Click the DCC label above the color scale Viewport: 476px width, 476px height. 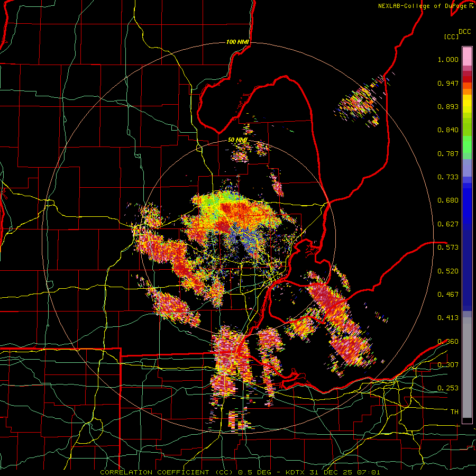pos(464,32)
